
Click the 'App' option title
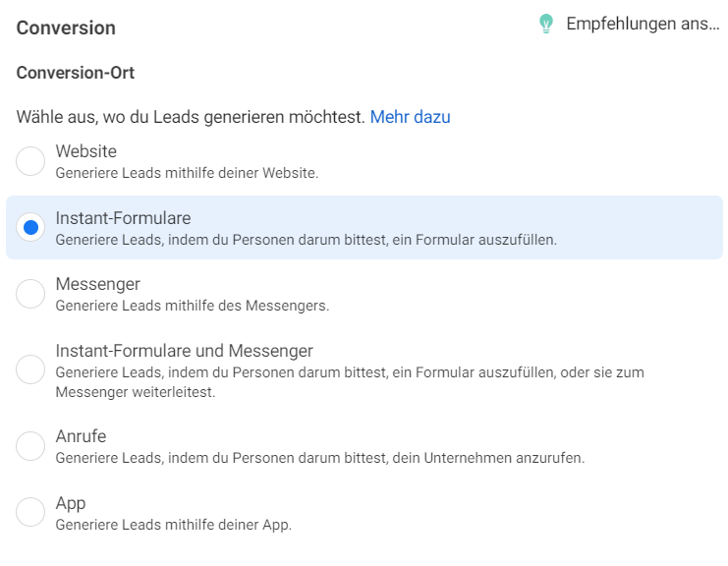coord(71,504)
